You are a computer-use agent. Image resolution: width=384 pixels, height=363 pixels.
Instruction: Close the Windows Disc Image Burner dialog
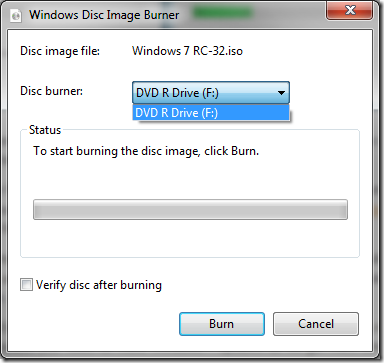pos(349,10)
